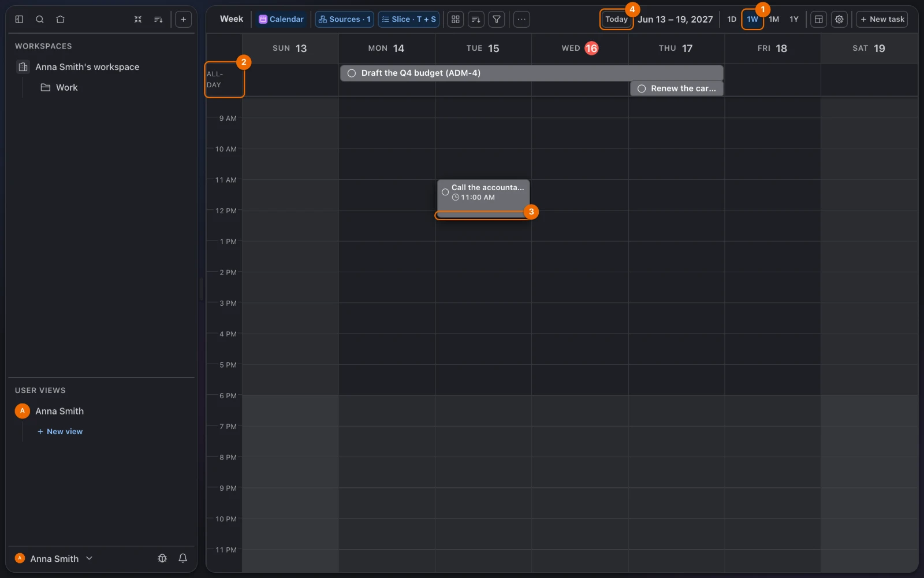Screen dimensions: 924x578
Task: Open the bug report icon in the sidebar footer
Action: [x=162, y=558]
